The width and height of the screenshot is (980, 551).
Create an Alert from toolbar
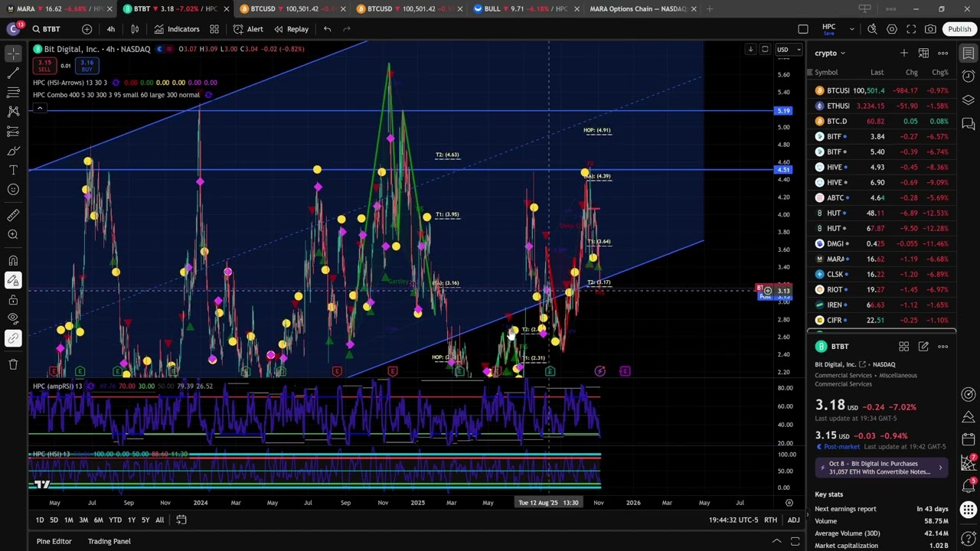[x=248, y=29]
